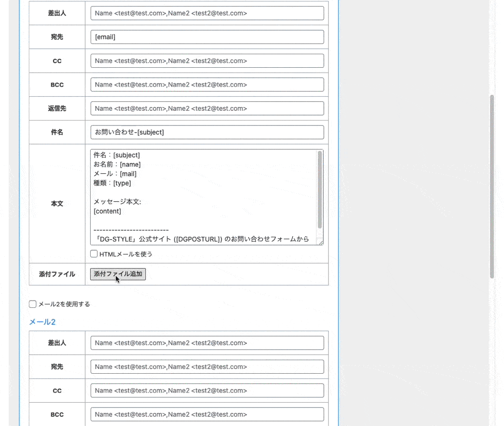The width and height of the screenshot is (504, 426).
Task: Select the CC field under メール2
Action: coord(207,390)
